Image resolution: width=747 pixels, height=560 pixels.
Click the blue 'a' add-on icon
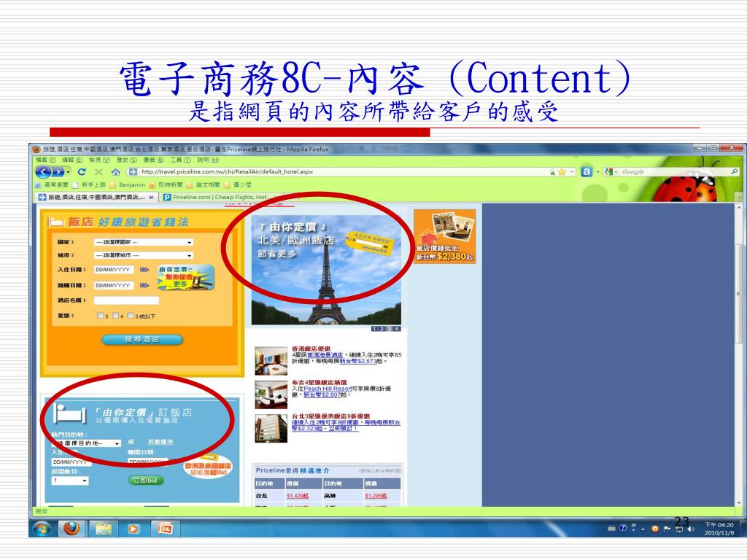[x=587, y=171]
